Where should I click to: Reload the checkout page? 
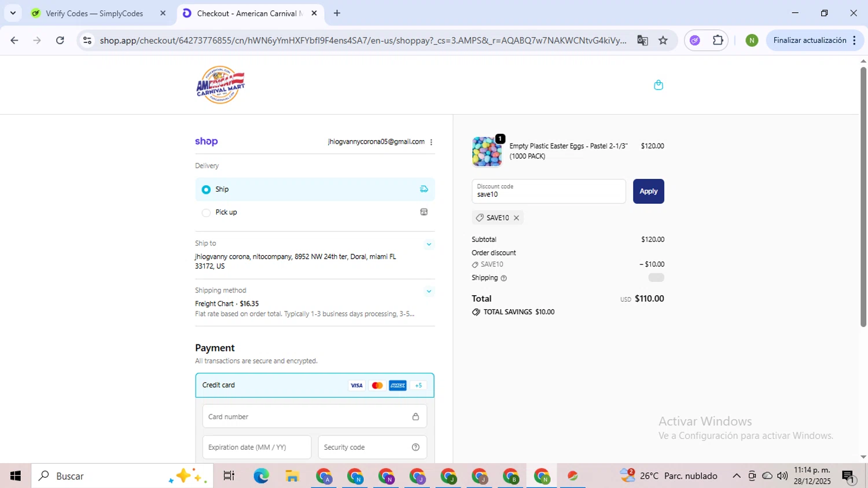click(60, 41)
